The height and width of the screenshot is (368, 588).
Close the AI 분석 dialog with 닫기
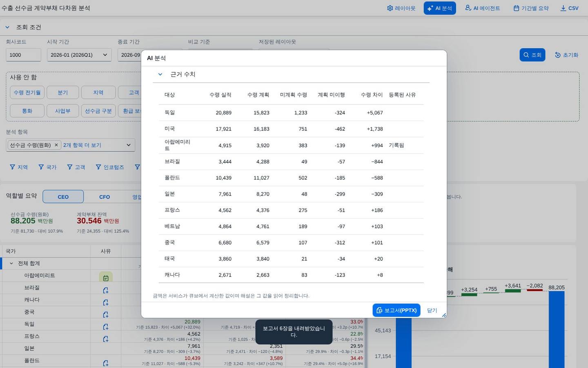432,310
